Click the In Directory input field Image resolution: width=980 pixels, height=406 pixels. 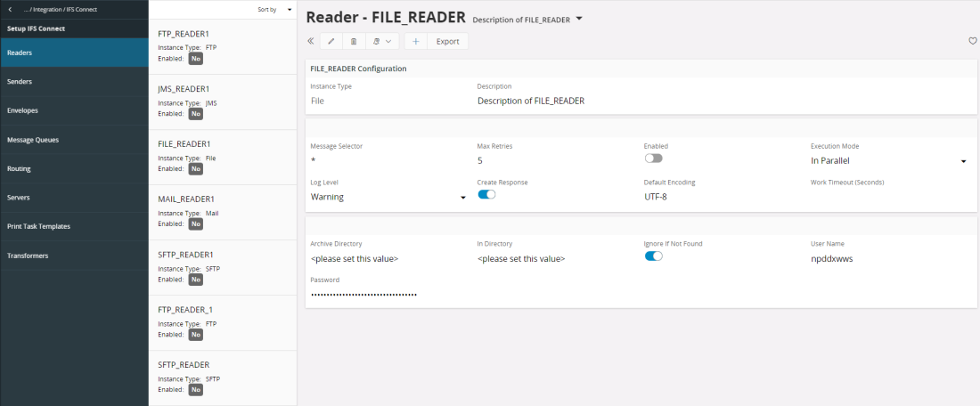[x=552, y=259]
